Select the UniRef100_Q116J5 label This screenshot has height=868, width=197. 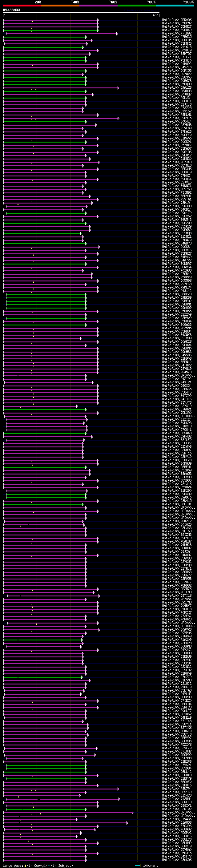click(x=177, y=47)
